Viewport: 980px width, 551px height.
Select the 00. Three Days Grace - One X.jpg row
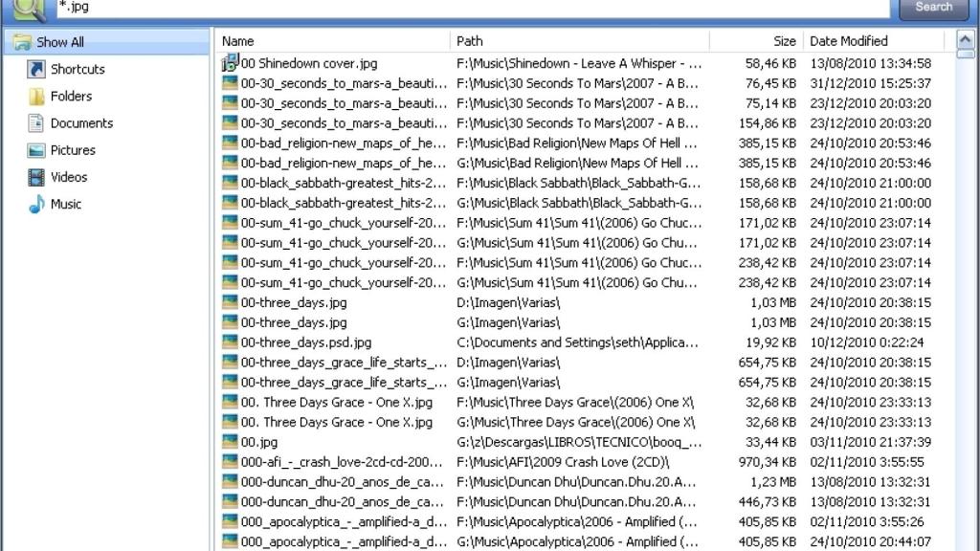click(335, 402)
